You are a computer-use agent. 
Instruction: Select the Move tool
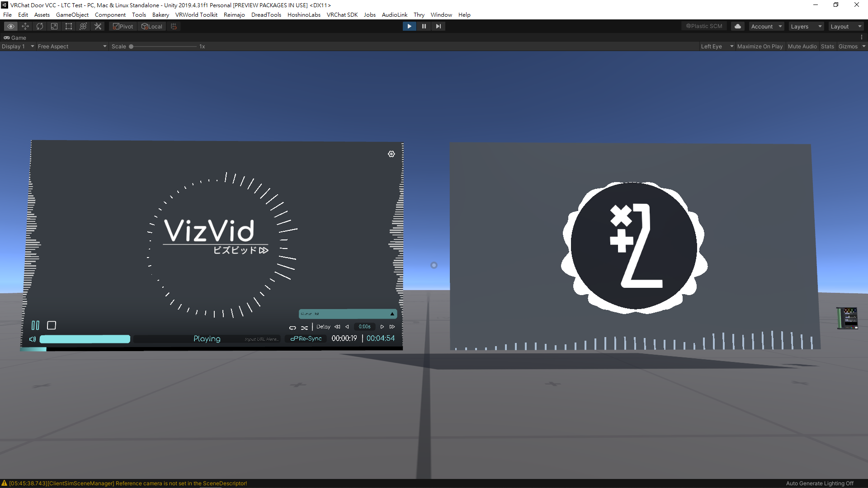pyautogui.click(x=25, y=26)
